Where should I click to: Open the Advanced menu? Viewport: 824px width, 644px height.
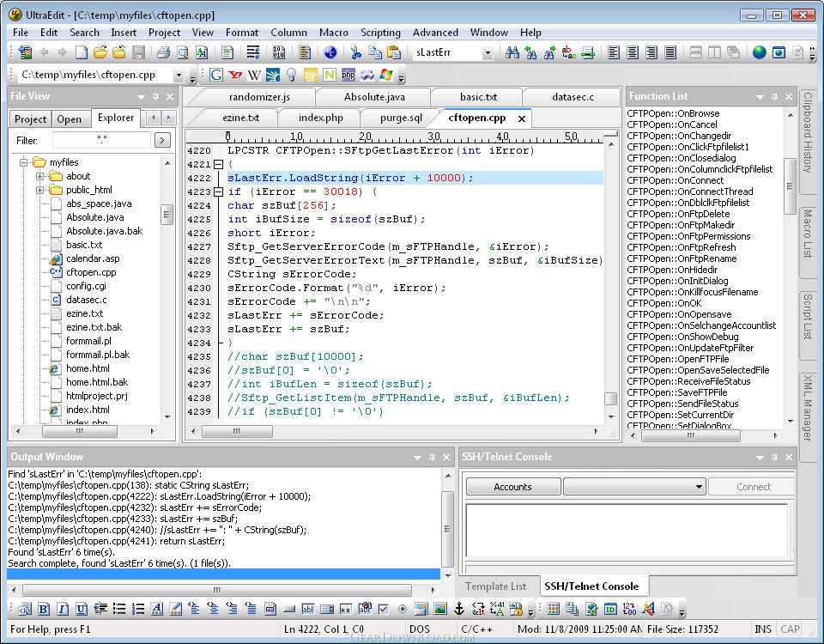tap(435, 33)
